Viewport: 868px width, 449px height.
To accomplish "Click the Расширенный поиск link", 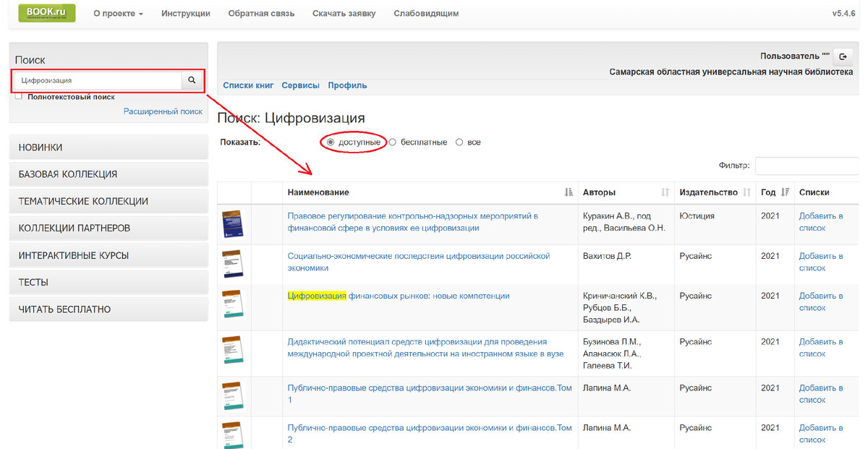I will point(163,111).
